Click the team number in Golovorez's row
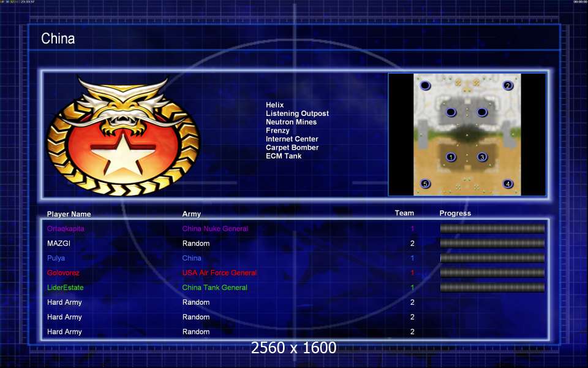The image size is (588, 368). pos(412,273)
